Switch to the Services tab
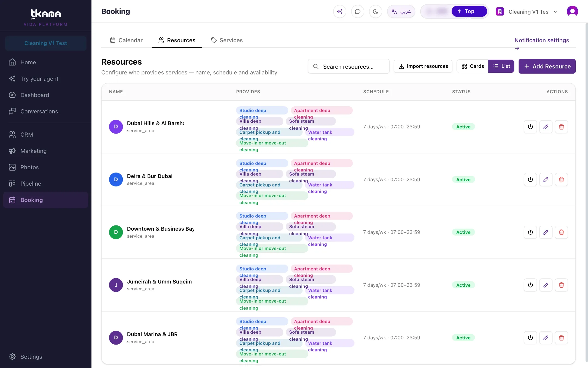This screenshot has height=368, width=588. 227,40
